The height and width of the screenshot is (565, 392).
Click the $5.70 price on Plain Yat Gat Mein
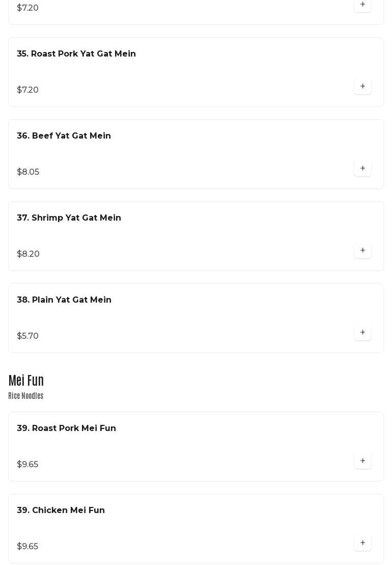pos(27,336)
